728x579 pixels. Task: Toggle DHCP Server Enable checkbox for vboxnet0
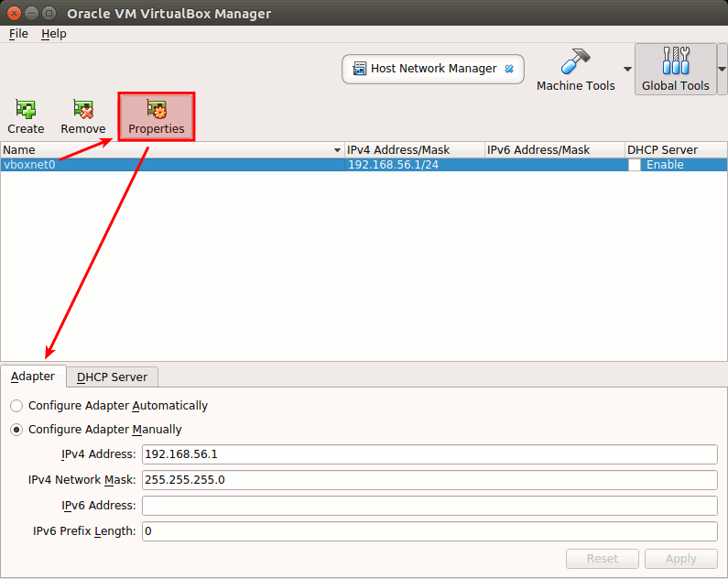point(635,165)
